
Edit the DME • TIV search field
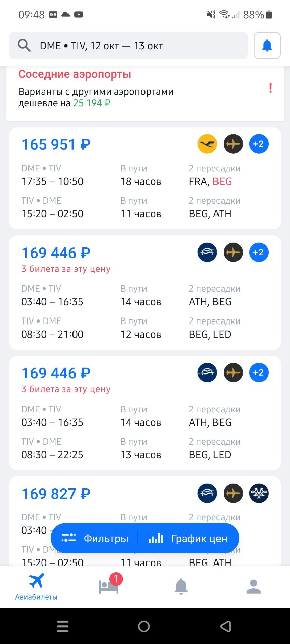(128, 46)
